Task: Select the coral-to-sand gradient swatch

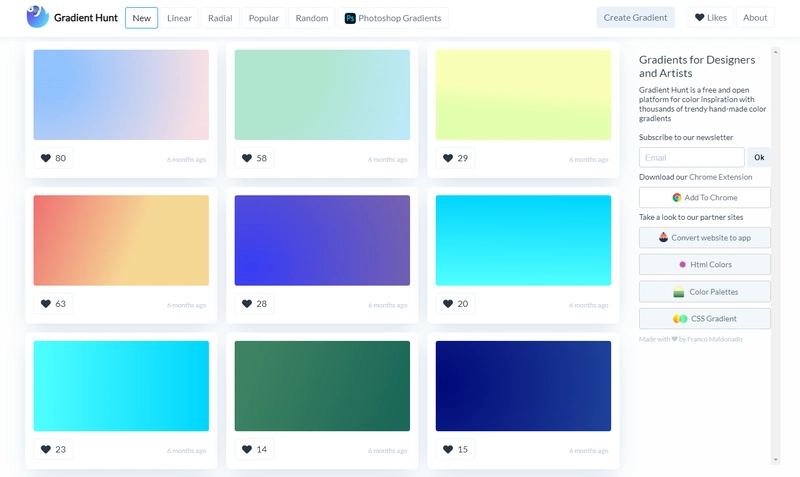Action: (121, 240)
